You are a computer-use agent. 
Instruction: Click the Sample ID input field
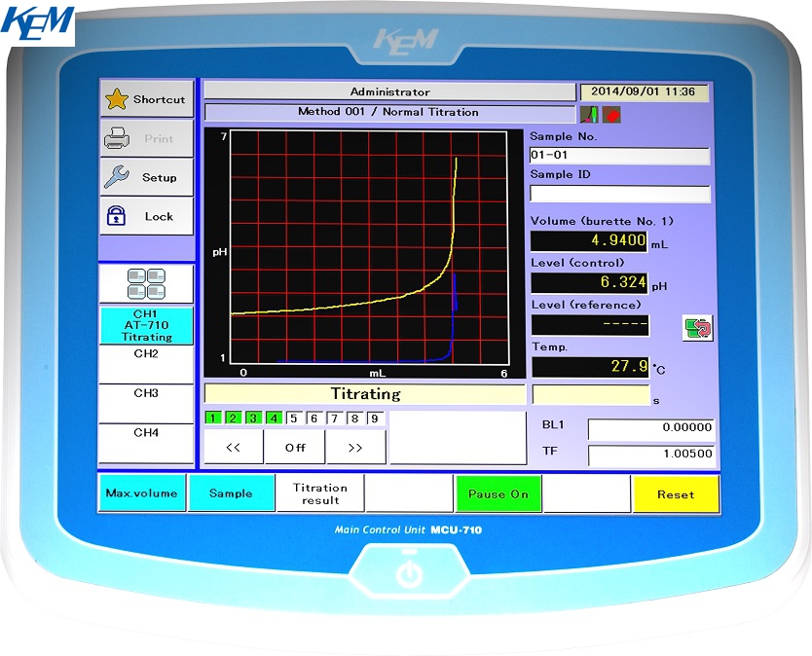[x=619, y=194]
